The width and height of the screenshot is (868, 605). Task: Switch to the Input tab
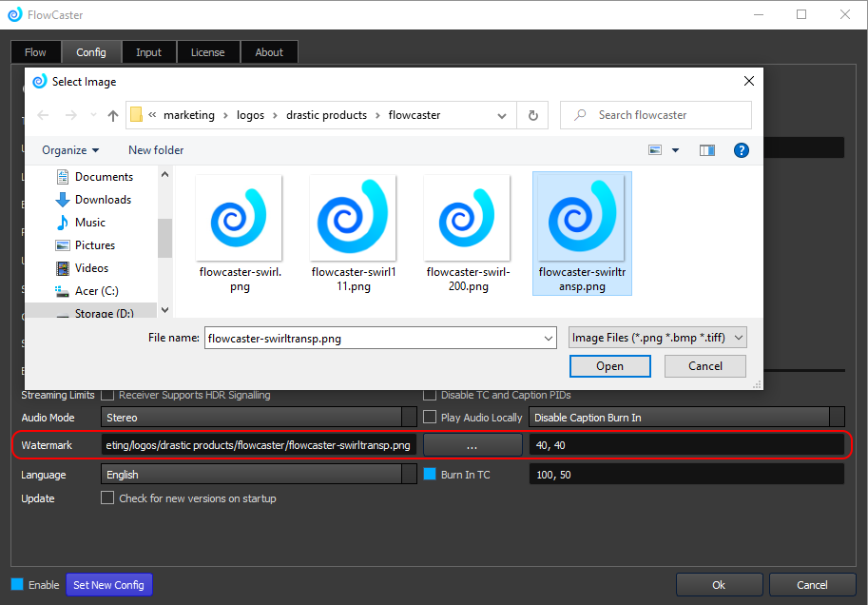point(149,52)
